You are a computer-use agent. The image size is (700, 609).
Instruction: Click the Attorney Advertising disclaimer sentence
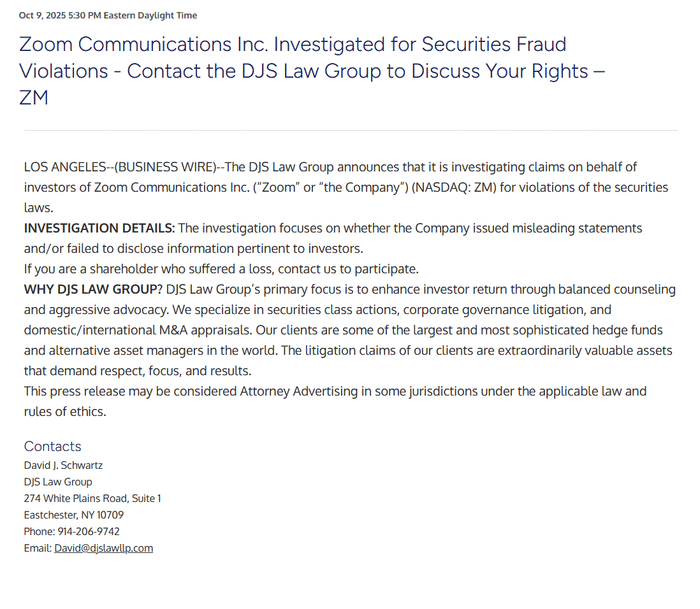(335, 391)
